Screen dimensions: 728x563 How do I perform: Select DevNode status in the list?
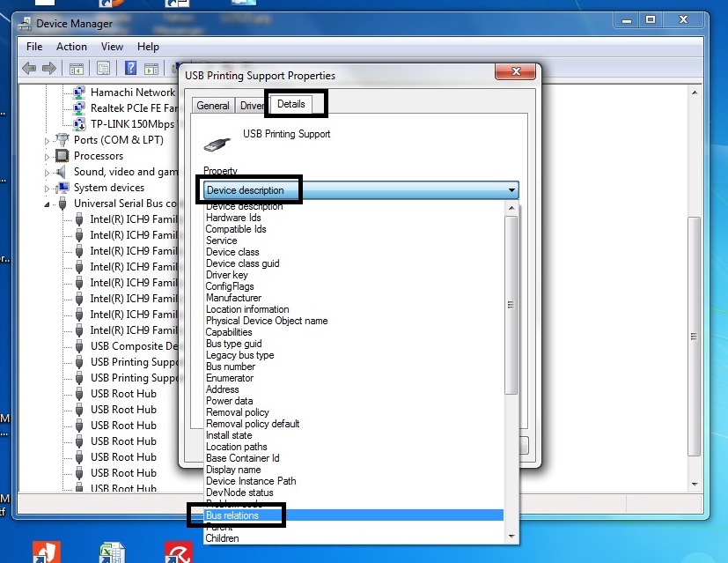point(354,493)
